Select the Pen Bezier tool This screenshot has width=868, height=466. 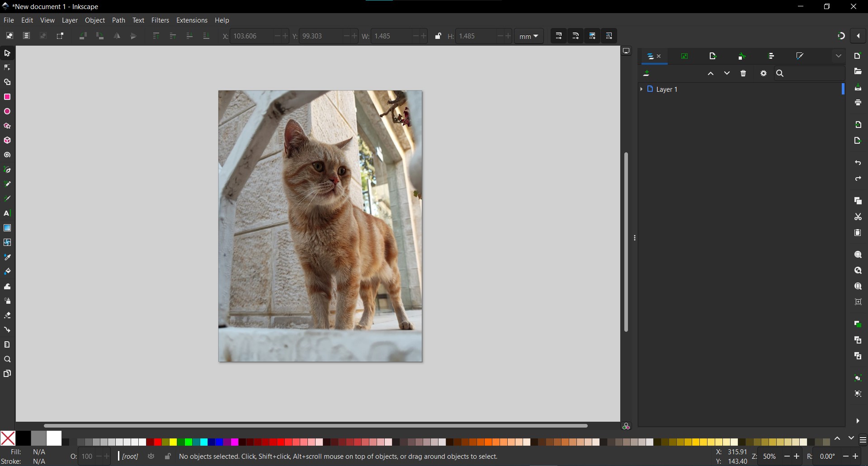(x=7, y=170)
